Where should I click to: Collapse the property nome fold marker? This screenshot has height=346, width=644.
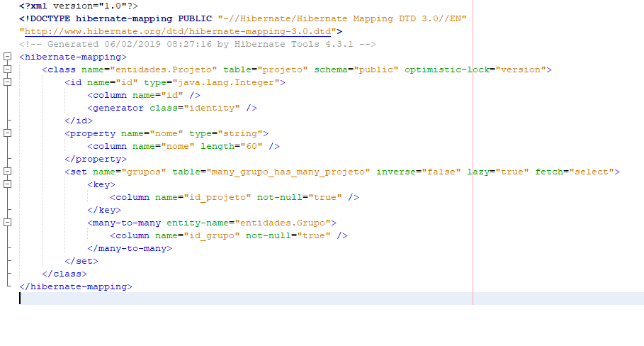(7, 133)
